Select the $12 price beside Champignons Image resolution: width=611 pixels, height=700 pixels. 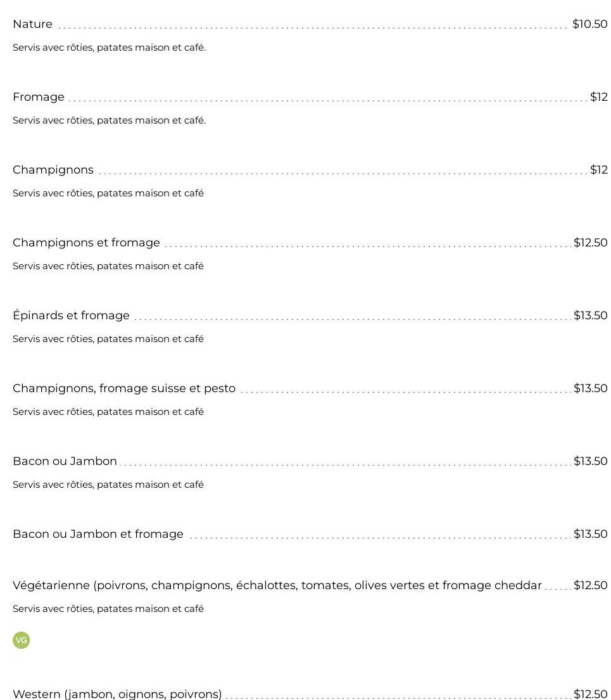[x=598, y=170]
